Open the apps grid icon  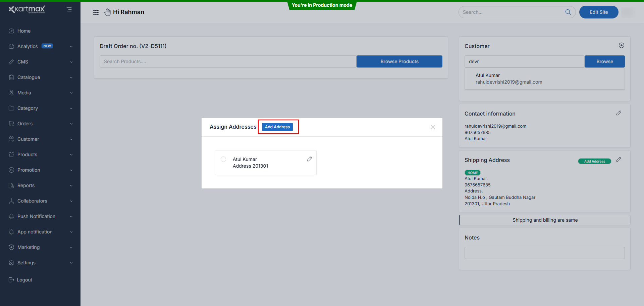pyautogui.click(x=96, y=12)
